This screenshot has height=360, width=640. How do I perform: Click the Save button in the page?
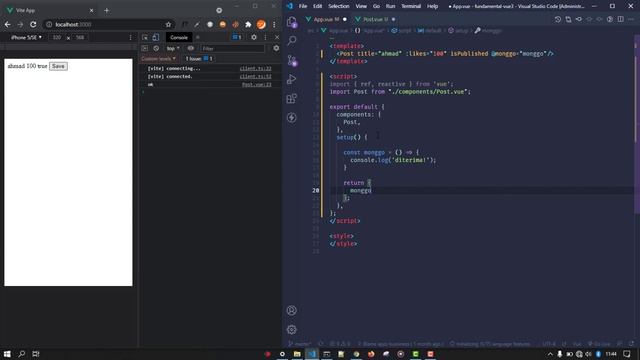pyautogui.click(x=58, y=66)
